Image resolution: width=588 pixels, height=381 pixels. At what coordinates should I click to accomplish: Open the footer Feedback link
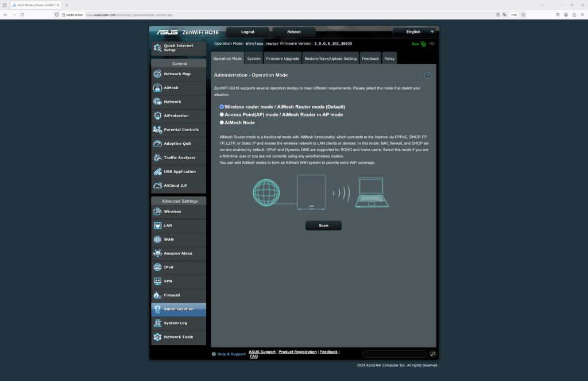coord(328,352)
